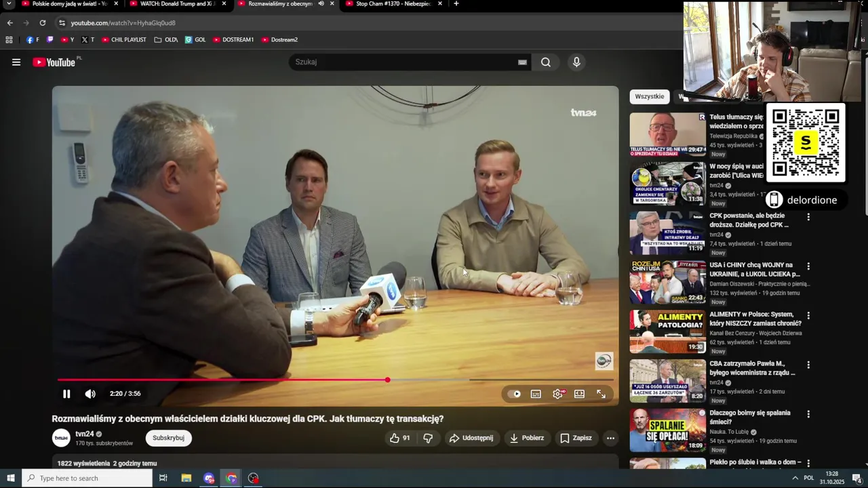Open the Dlaczego boimy się spalania śmieci title
868x488 pixels.
click(x=750, y=418)
